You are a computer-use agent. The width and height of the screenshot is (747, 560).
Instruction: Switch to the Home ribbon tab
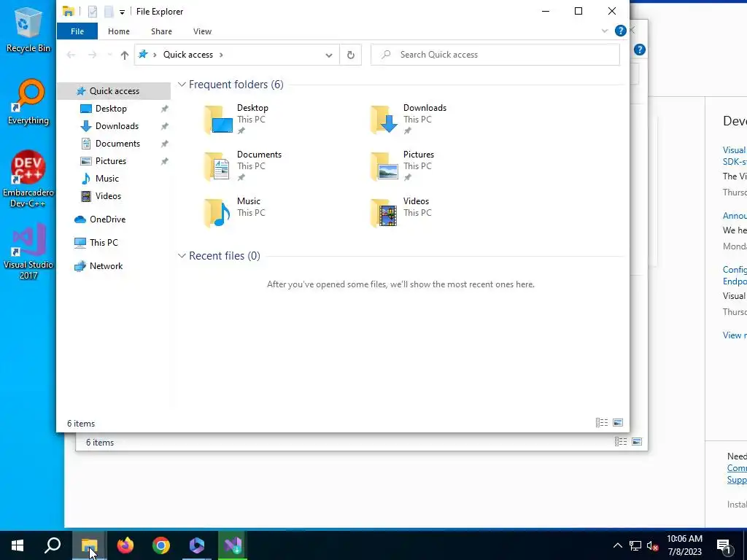click(119, 31)
